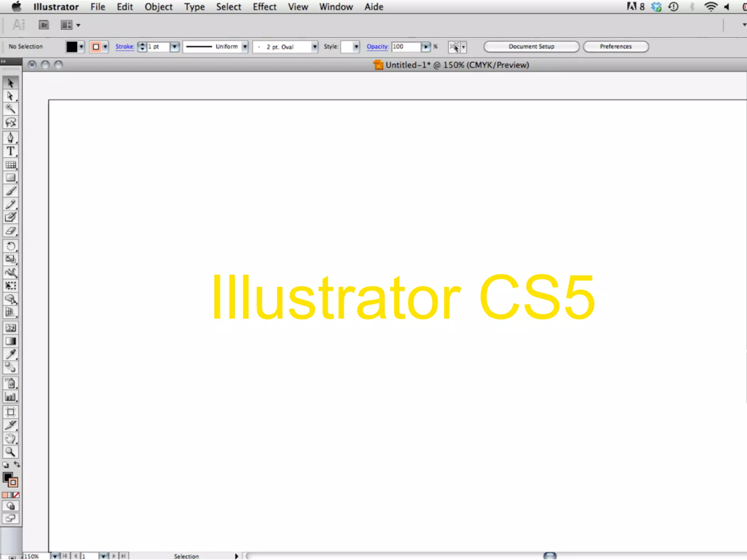
Task: Set paint to None in toolbox
Action: (16, 495)
